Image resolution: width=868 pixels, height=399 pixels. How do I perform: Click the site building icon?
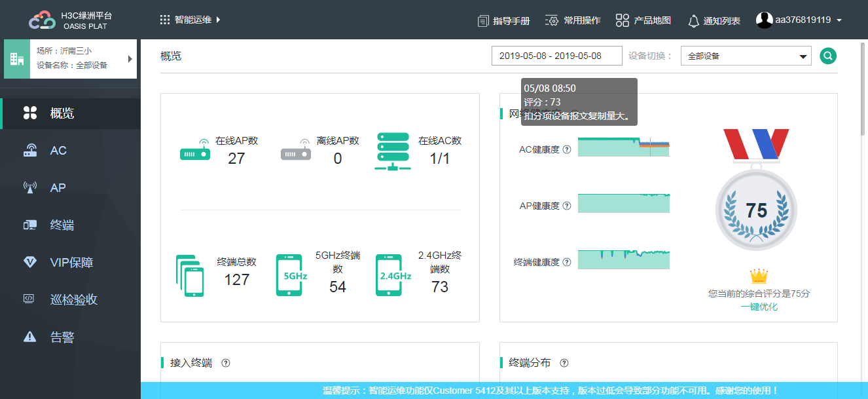coord(17,58)
